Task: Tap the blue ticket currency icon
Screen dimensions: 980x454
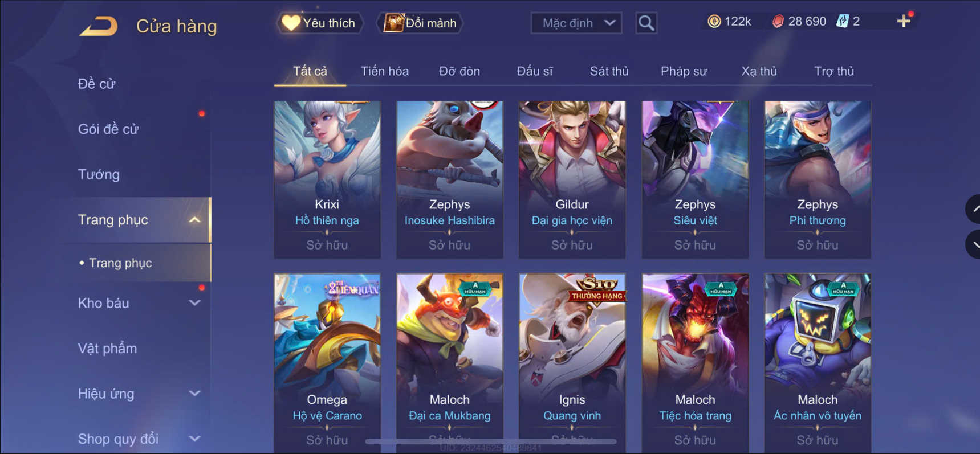Action: 842,22
